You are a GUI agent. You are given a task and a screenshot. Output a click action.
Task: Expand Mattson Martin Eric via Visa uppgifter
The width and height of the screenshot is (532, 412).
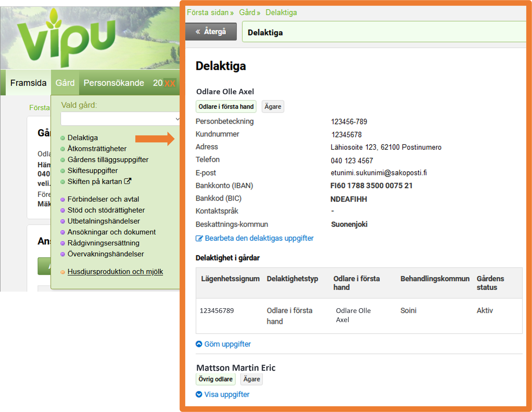click(x=227, y=394)
